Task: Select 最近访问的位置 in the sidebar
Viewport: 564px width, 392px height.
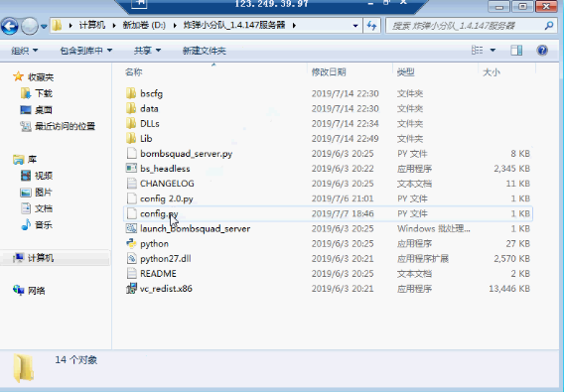Action: click(x=66, y=126)
